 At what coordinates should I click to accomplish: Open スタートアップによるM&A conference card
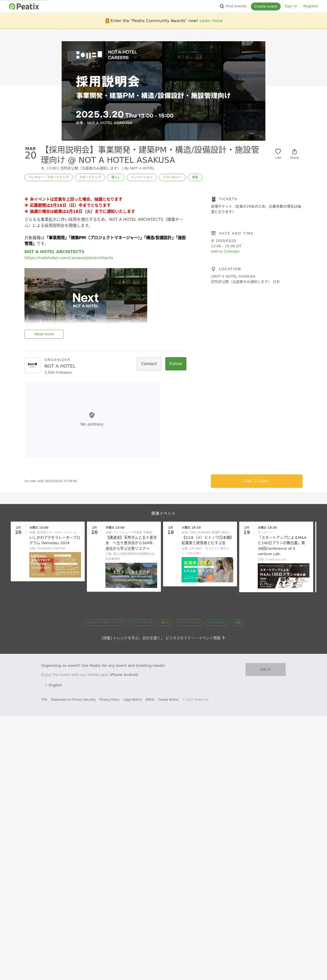[x=276, y=557]
